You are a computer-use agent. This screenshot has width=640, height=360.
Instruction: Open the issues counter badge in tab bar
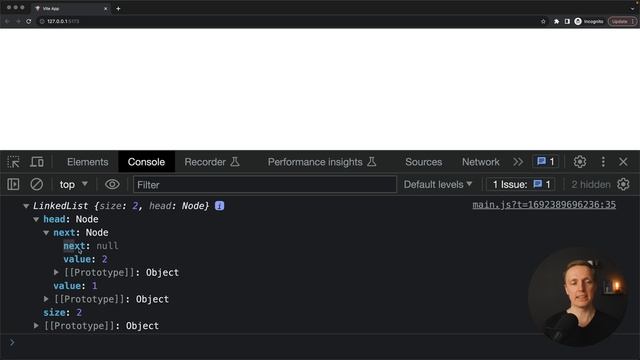(x=545, y=162)
